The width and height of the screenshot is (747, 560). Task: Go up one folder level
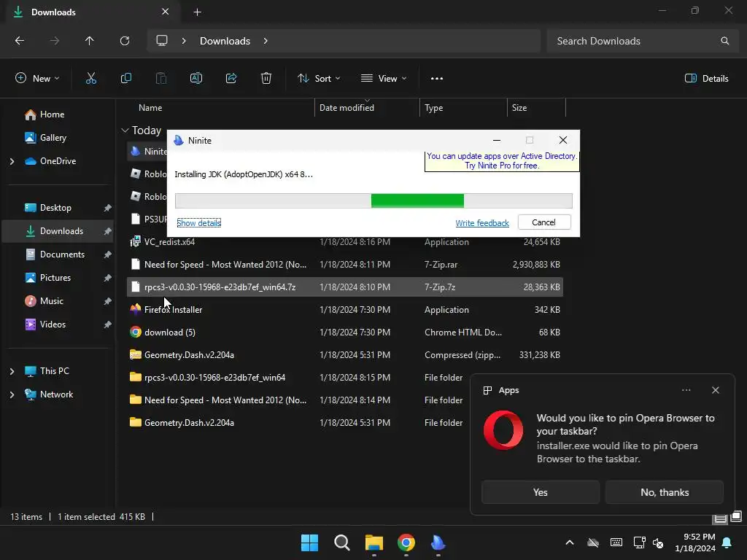[89, 41]
